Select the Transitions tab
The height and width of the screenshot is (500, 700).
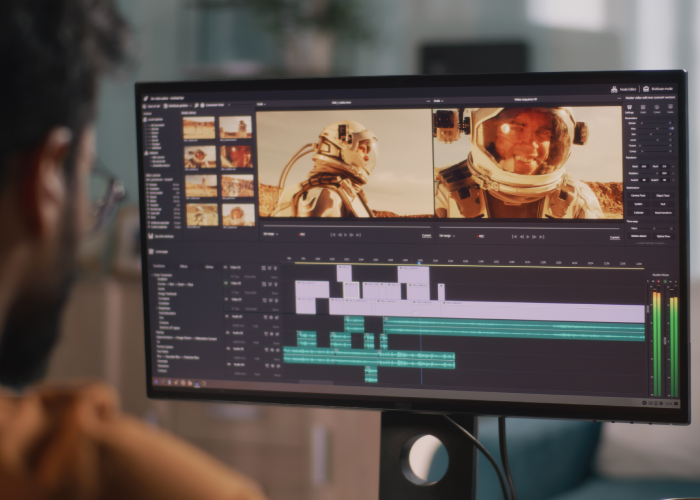[159, 266]
